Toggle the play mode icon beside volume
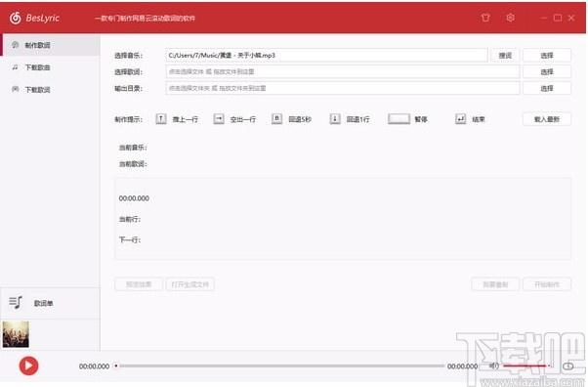This screenshot has width=588, height=387. point(568,365)
